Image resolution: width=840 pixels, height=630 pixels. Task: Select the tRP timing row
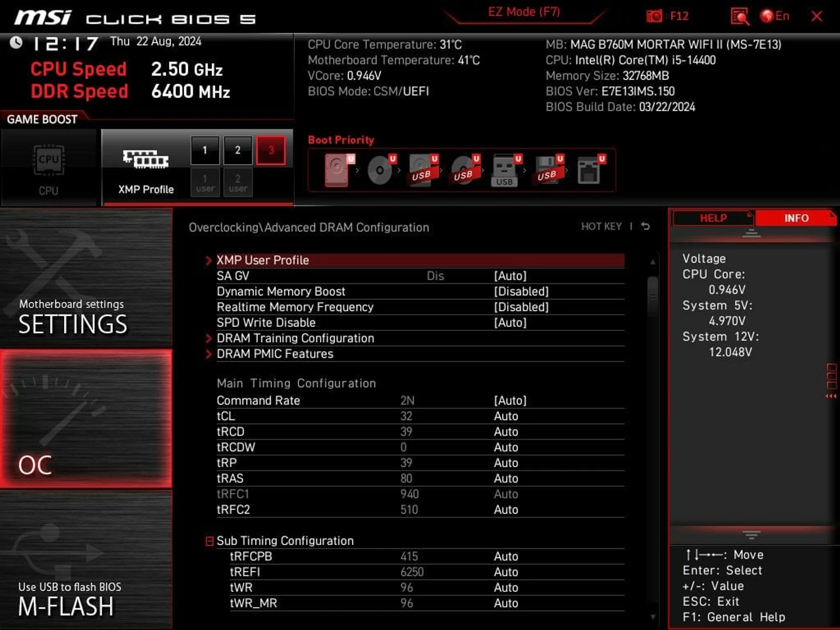click(420, 463)
